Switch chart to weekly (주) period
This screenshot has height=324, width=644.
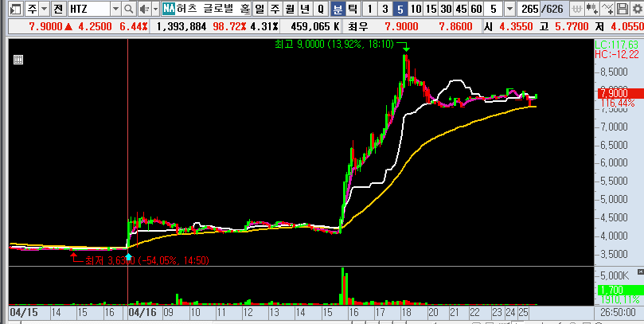click(x=274, y=9)
